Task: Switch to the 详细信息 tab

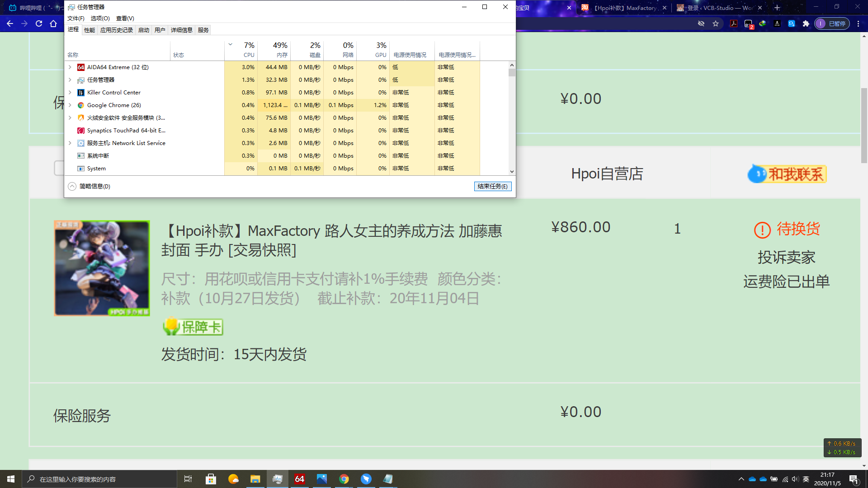Action: click(x=182, y=30)
